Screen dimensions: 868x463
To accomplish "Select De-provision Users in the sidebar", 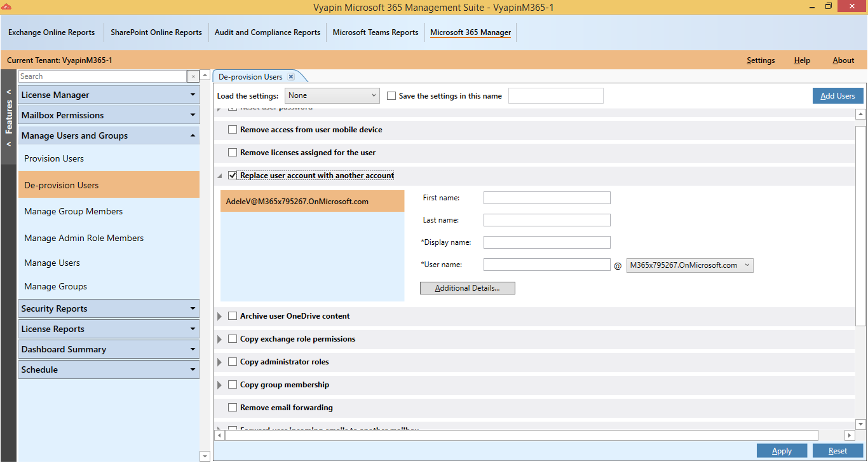I will coord(109,185).
